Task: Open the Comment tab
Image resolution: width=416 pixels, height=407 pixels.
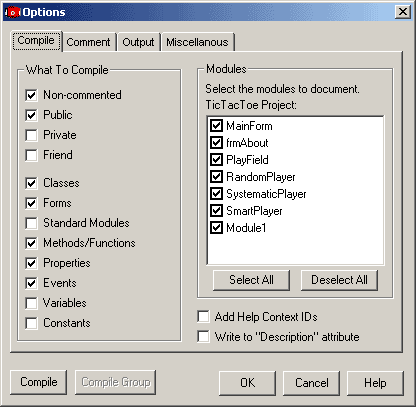Action: coord(88,42)
